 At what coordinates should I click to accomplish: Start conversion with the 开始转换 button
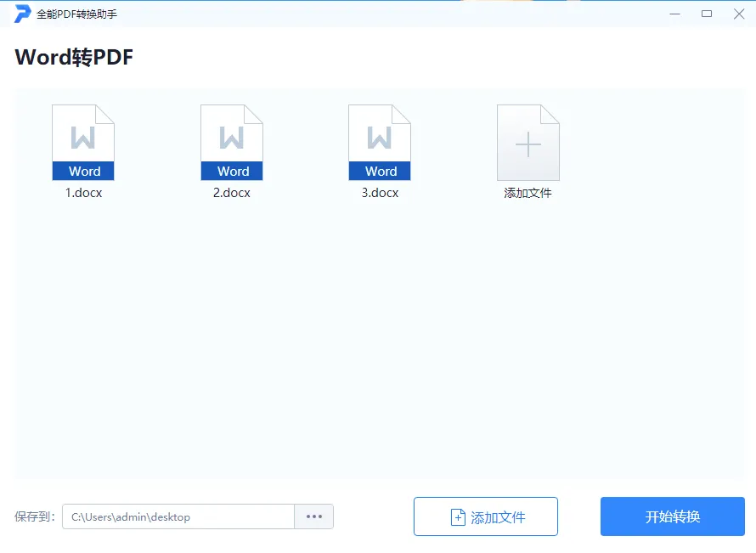pos(673,516)
